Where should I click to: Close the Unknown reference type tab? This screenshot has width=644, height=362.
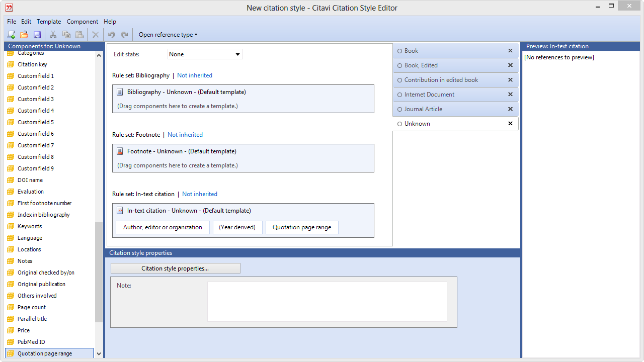pos(510,124)
